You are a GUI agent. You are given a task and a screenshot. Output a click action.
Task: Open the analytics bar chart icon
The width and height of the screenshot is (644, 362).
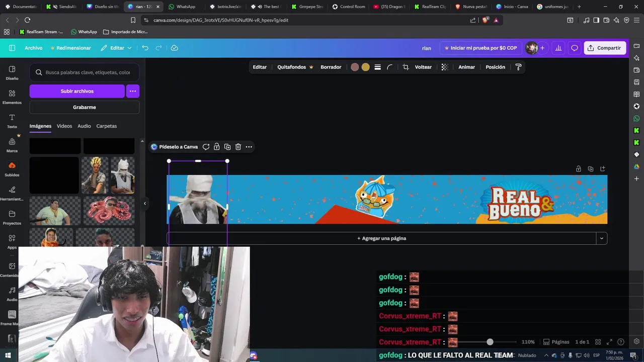[558, 48]
